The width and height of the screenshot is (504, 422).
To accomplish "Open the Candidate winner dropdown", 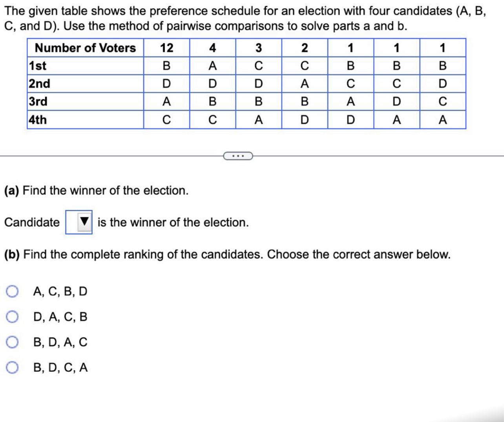I will (79, 223).
